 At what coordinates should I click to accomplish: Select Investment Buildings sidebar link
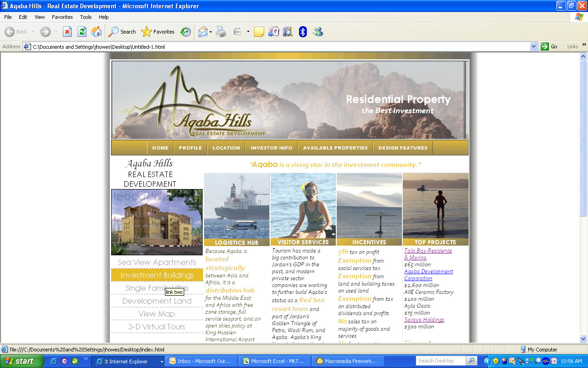click(157, 275)
